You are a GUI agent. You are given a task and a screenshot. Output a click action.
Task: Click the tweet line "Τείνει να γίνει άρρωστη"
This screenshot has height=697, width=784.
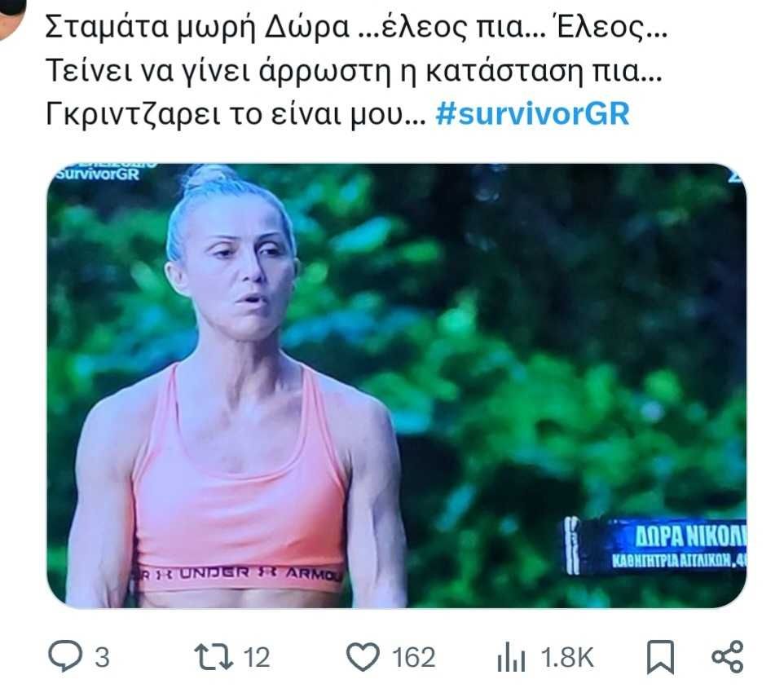pyautogui.click(x=354, y=71)
